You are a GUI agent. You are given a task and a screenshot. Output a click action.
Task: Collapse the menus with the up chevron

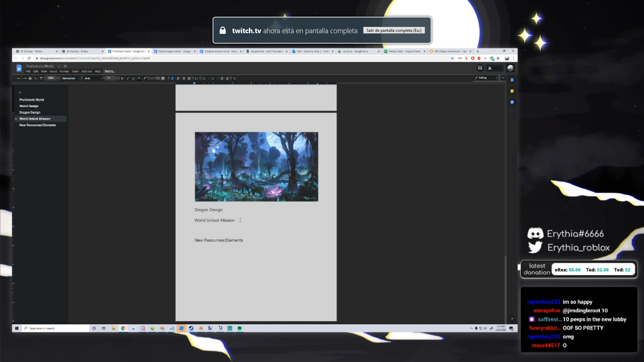pyautogui.click(x=503, y=78)
